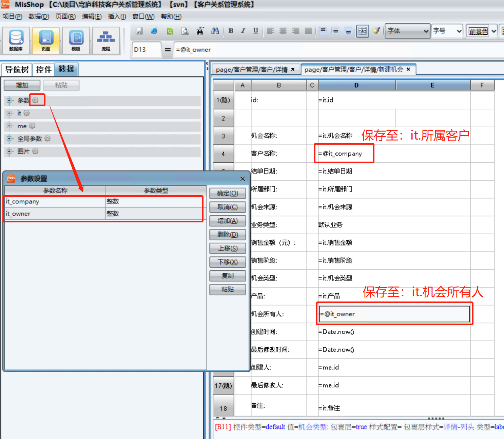The width and height of the screenshot is (504, 439).
Task: Click the formula bar input field
Action: [x=338, y=50]
